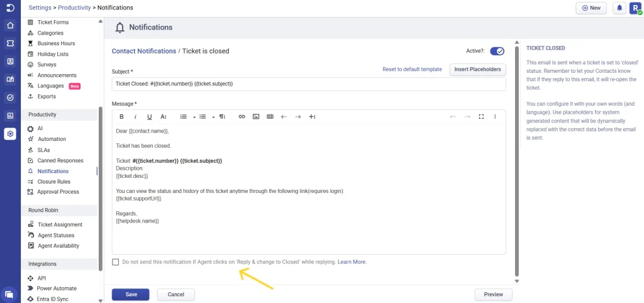This screenshot has height=303, width=644.
Task: Open editor more options vertical dots
Action: click(496, 117)
